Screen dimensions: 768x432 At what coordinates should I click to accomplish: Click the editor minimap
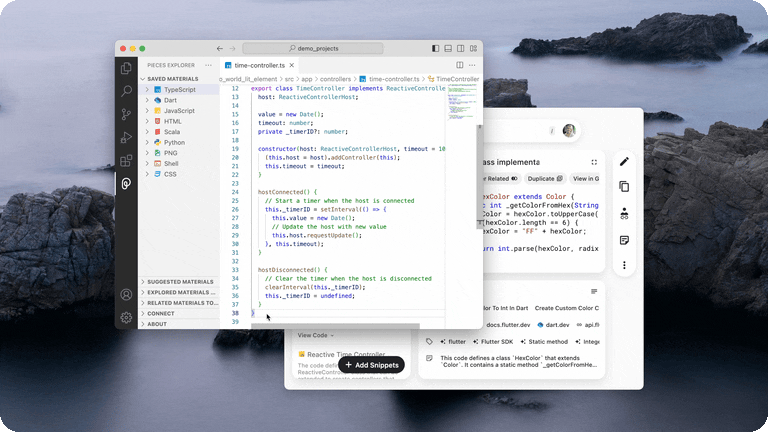point(461,103)
